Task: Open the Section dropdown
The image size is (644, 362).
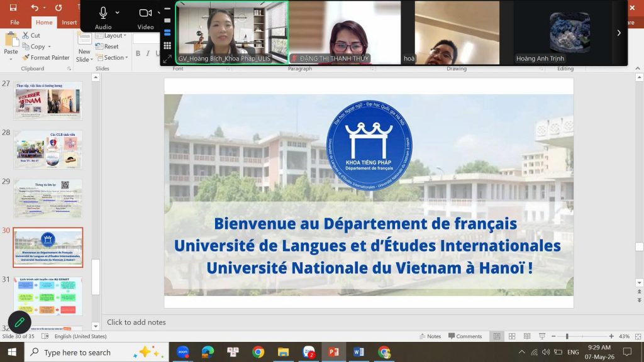Action: tap(112, 57)
